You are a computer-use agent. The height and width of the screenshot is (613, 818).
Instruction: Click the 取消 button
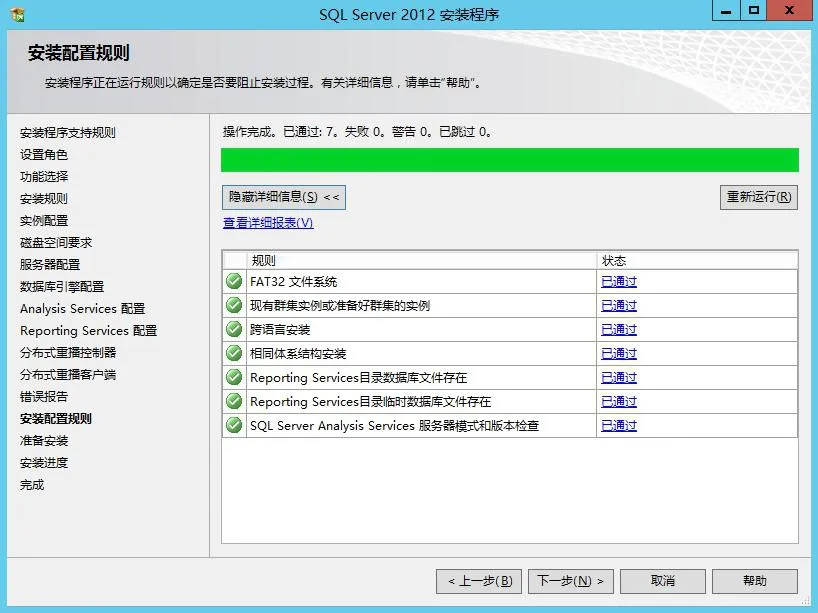coord(662,581)
